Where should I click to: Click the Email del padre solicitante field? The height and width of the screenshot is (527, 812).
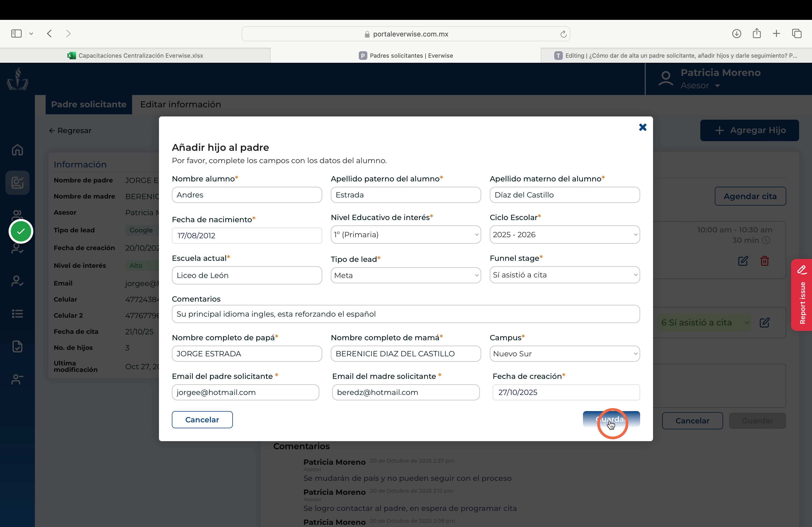245,392
